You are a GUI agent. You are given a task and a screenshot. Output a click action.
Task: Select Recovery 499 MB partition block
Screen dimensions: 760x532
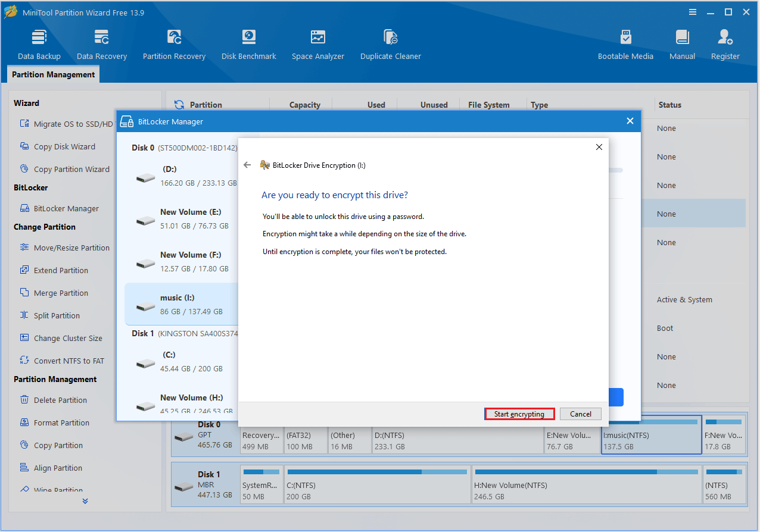point(261,435)
